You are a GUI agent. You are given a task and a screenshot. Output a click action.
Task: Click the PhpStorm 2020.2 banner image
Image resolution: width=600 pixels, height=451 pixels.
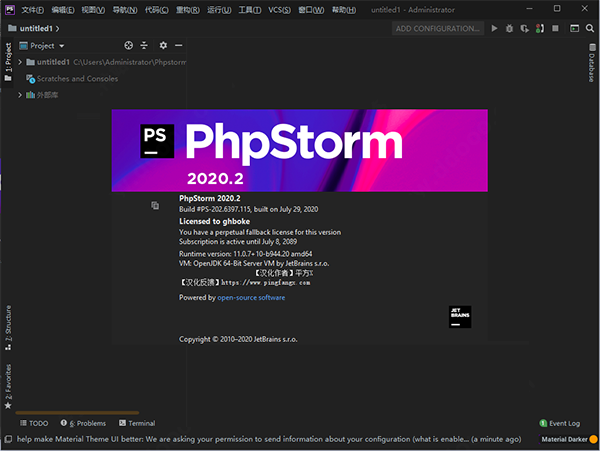[x=300, y=150]
